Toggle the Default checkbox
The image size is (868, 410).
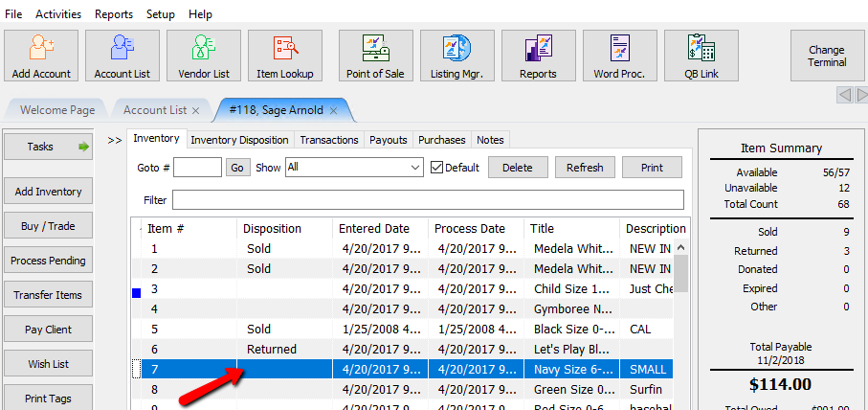(x=436, y=168)
